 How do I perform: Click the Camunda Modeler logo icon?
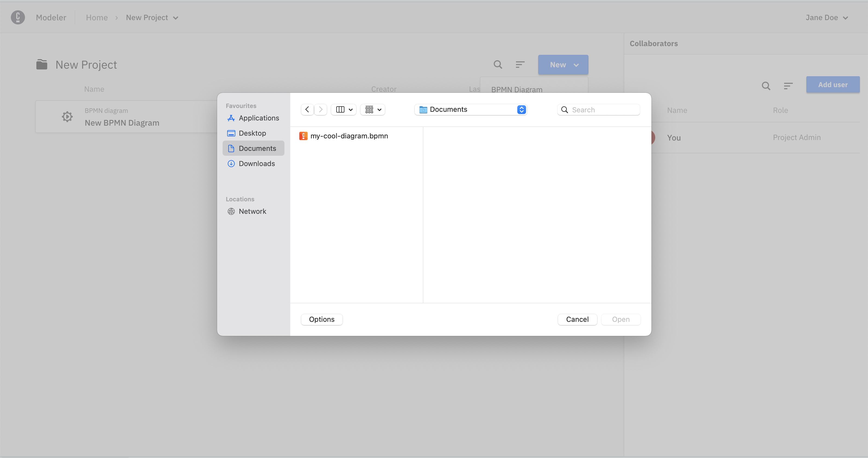[x=18, y=18]
